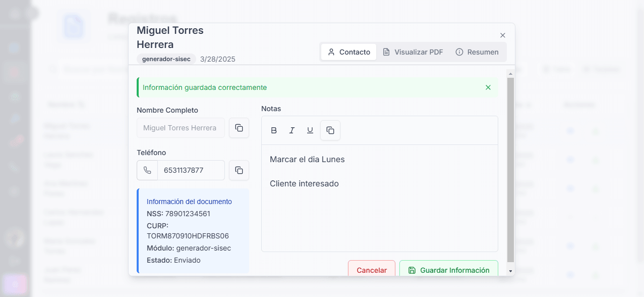Image resolution: width=644 pixels, height=297 pixels.
Task: Copy the Teléfono number
Action: point(239,170)
